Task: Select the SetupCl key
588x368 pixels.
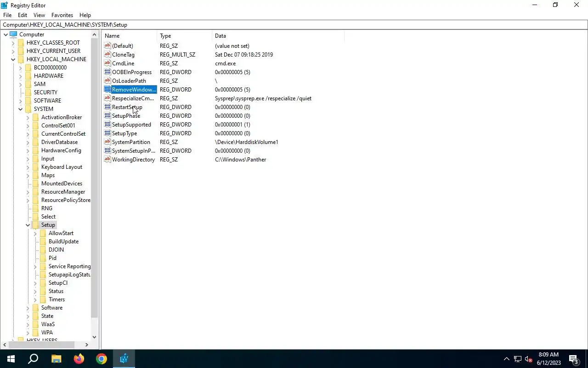Action: click(58, 283)
